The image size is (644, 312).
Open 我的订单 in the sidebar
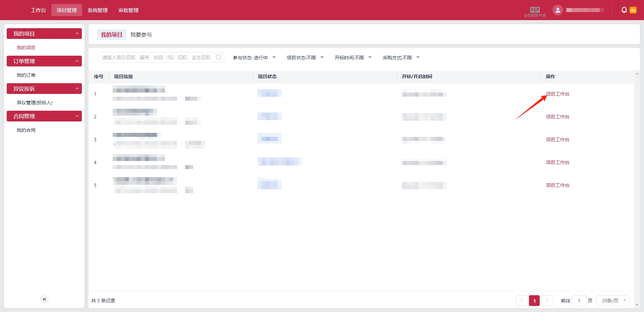26,75
